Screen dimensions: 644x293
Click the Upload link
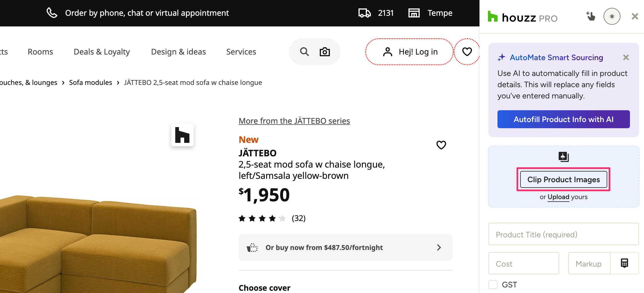(x=558, y=197)
